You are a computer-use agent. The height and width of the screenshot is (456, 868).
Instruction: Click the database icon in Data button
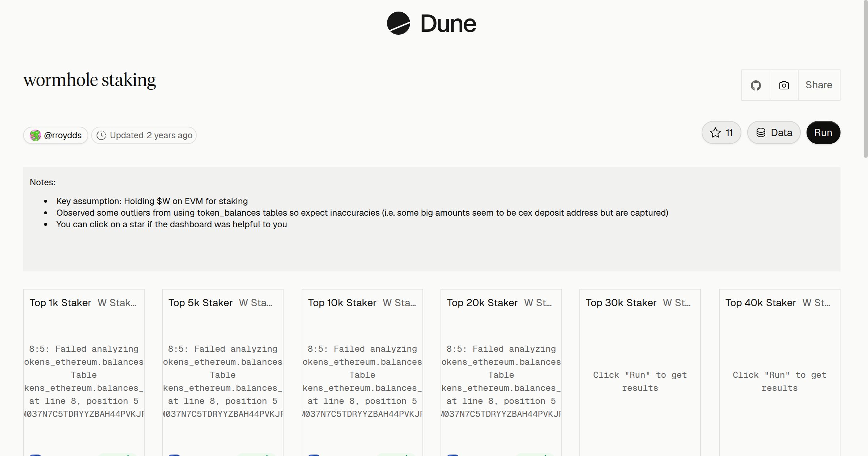tap(761, 133)
